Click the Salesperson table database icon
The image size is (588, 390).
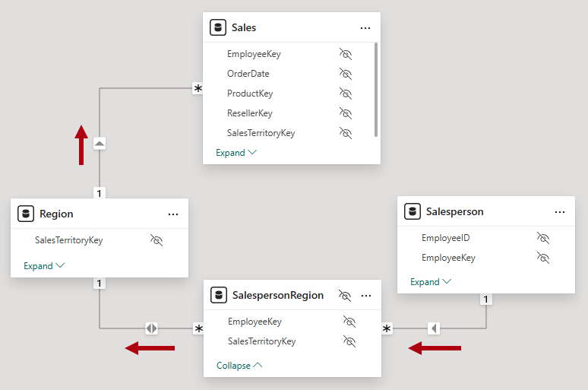pos(413,211)
